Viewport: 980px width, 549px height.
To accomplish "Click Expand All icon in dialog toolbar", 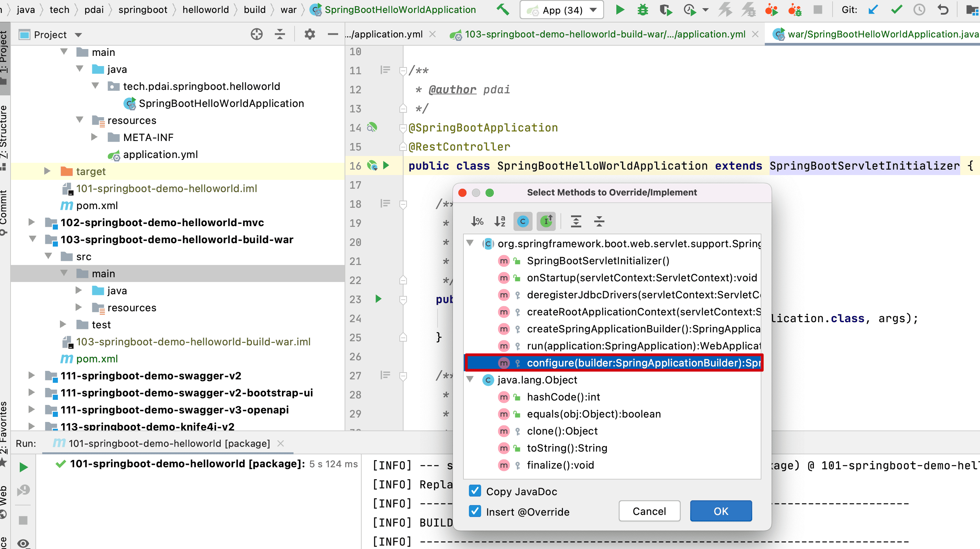I will [576, 221].
